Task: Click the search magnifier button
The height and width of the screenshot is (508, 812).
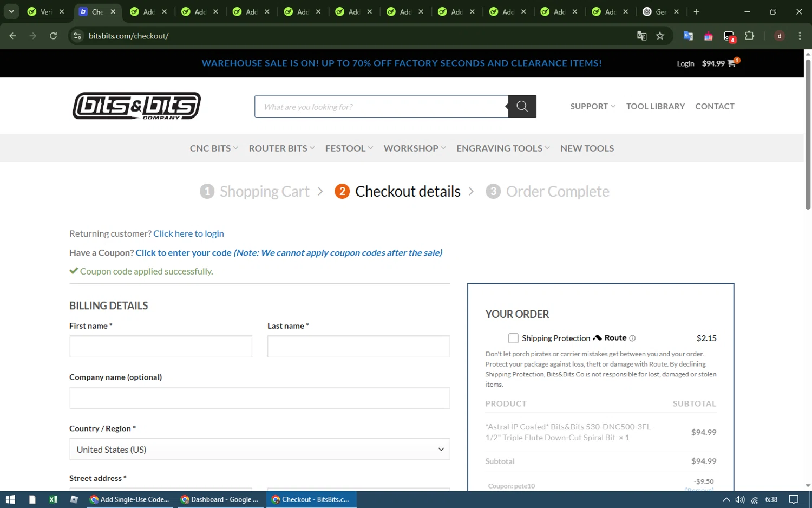Action: tap(522, 107)
